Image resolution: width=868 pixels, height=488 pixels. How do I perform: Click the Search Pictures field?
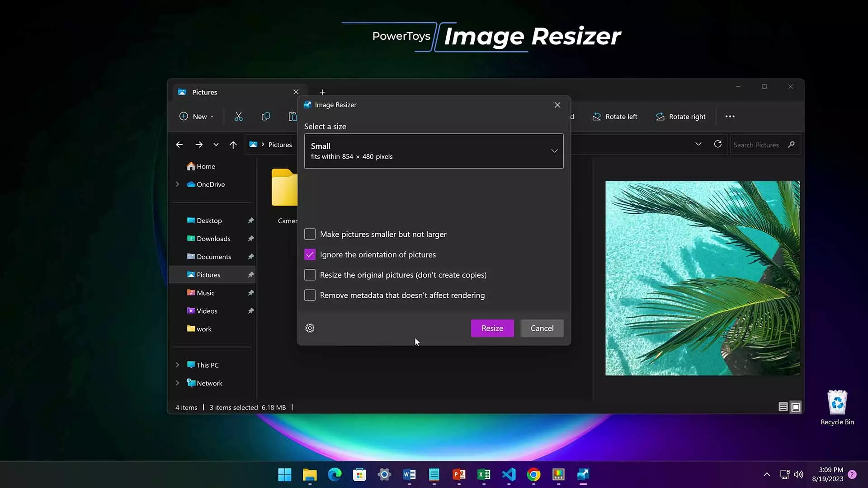(765, 145)
